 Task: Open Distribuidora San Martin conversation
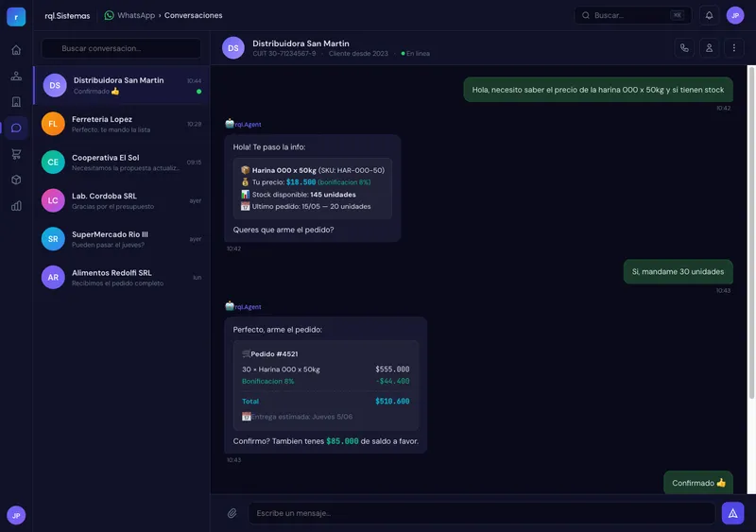tap(122, 85)
